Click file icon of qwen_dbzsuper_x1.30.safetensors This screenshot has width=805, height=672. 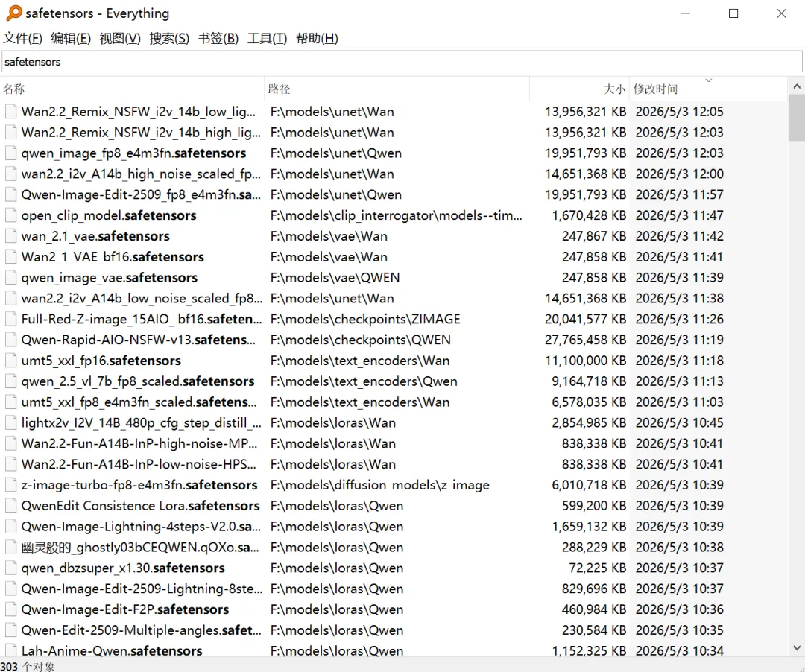click(x=10, y=568)
